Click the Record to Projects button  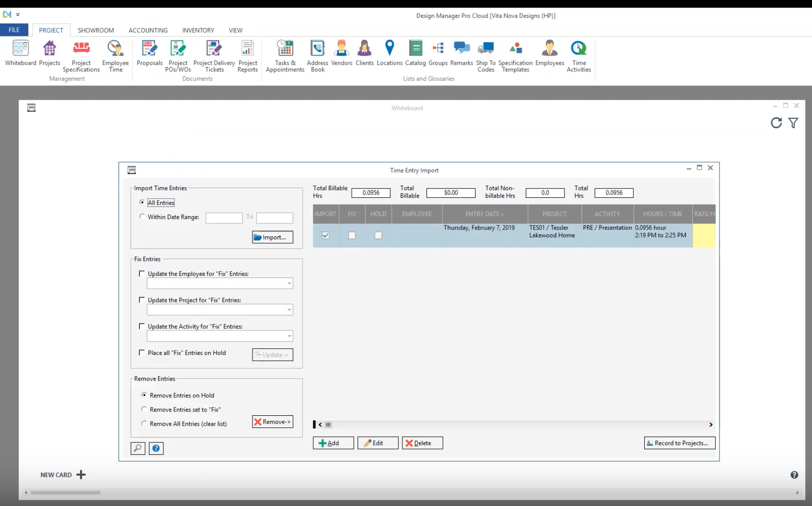679,443
